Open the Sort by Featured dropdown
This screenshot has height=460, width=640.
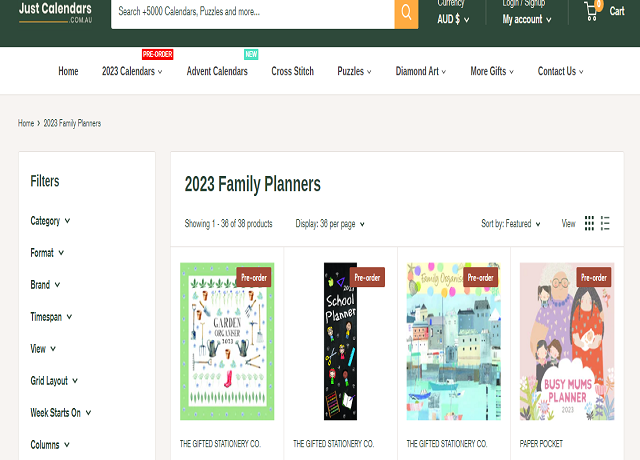coord(511,224)
